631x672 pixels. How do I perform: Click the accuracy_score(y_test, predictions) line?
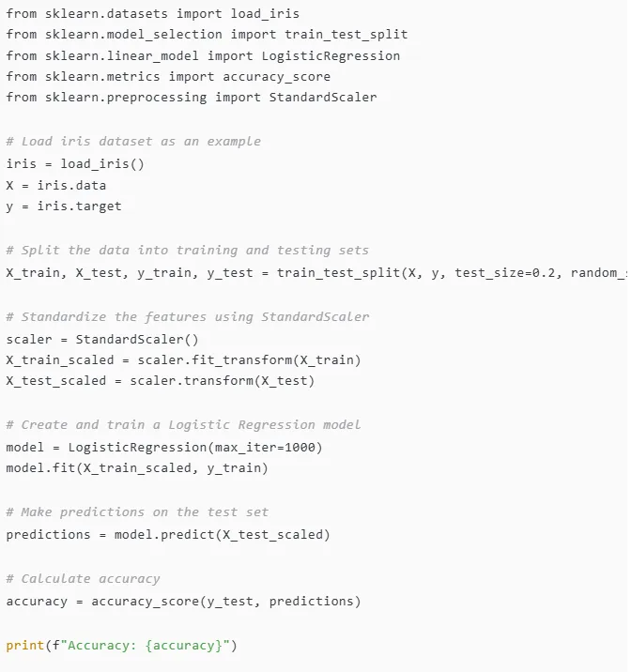(183, 602)
